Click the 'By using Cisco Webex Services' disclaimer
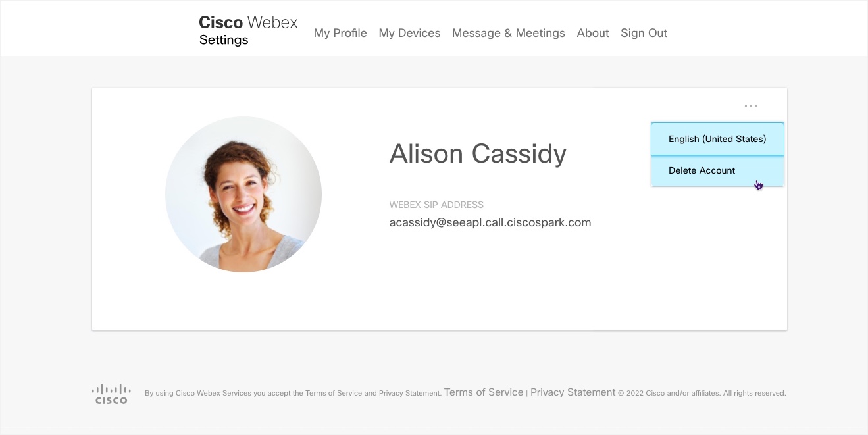The image size is (868, 435). click(293, 394)
